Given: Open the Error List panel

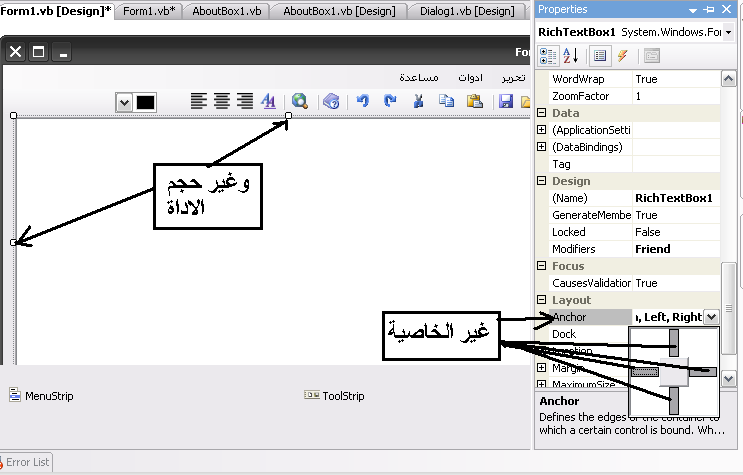Looking at the screenshot, I should [x=27, y=462].
